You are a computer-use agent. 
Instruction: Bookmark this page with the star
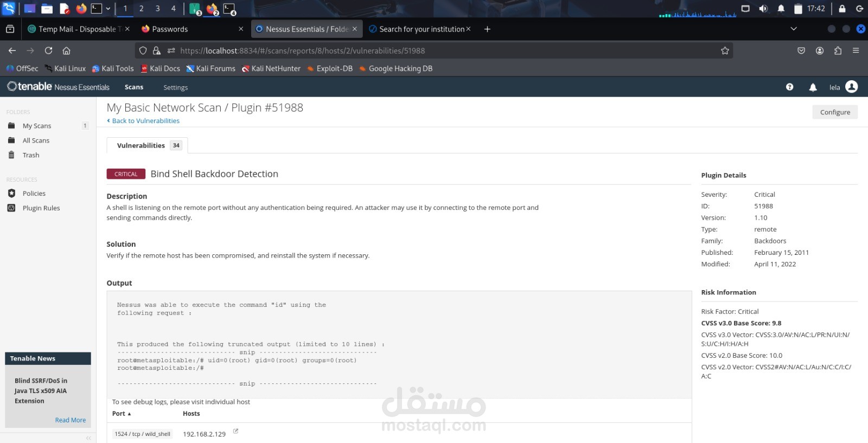(x=725, y=50)
